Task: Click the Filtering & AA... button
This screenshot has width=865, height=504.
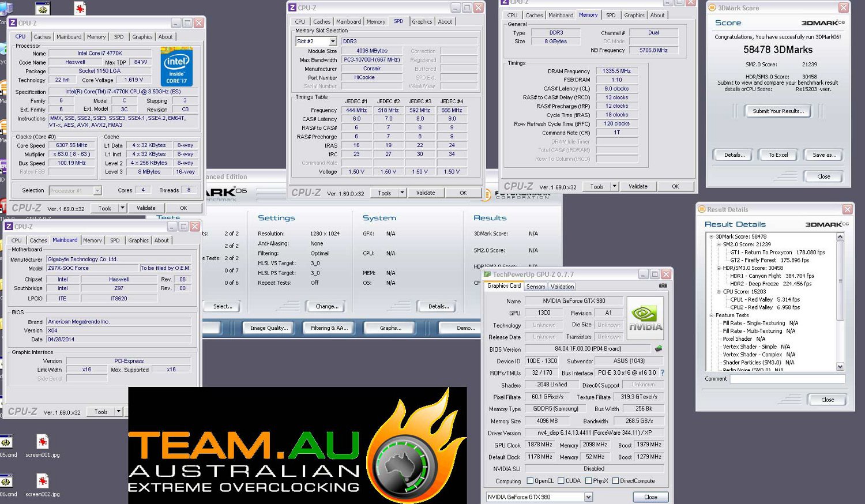Action: pos(329,328)
